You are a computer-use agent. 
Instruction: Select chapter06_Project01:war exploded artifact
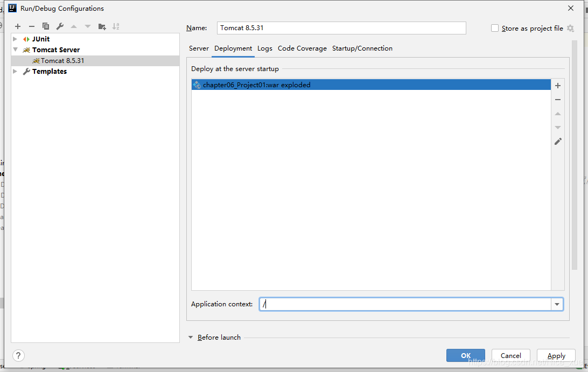pos(371,85)
